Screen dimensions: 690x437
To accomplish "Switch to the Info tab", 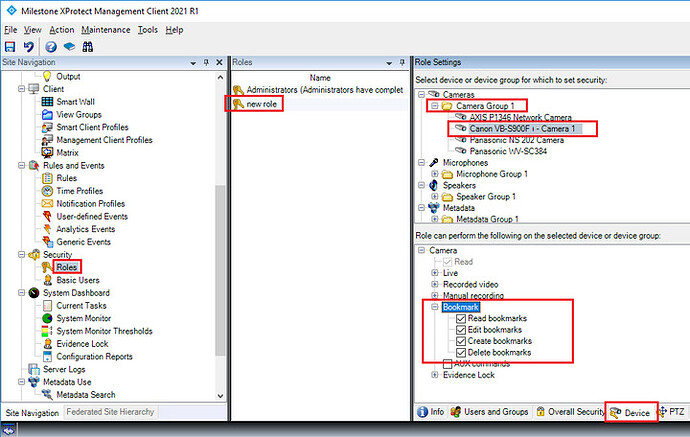I will [x=431, y=412].
